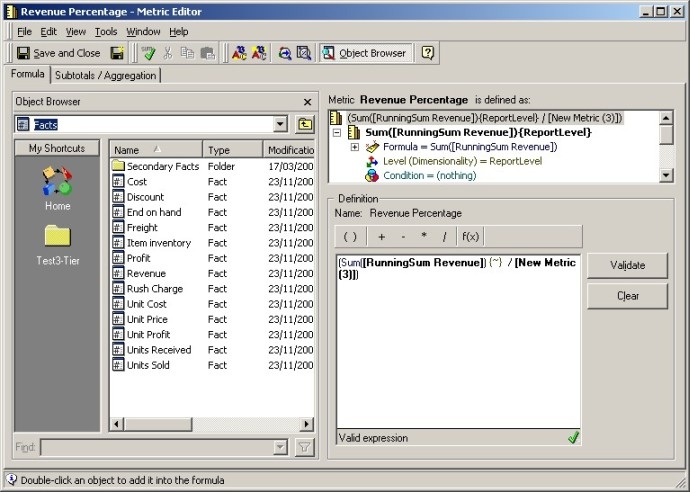Insert function using the f(x) button
The width and height of the screenshot is (690, 492).
(x=470, y=237)
